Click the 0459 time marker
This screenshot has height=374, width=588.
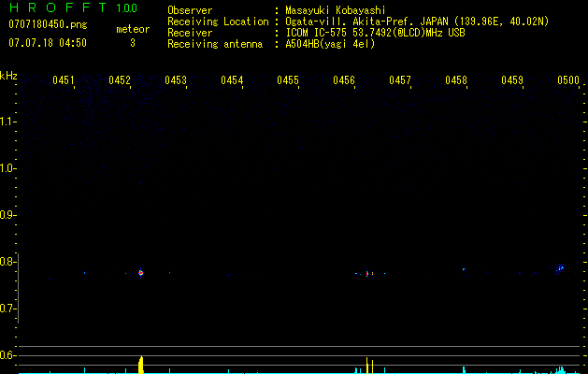click(512, 80)
